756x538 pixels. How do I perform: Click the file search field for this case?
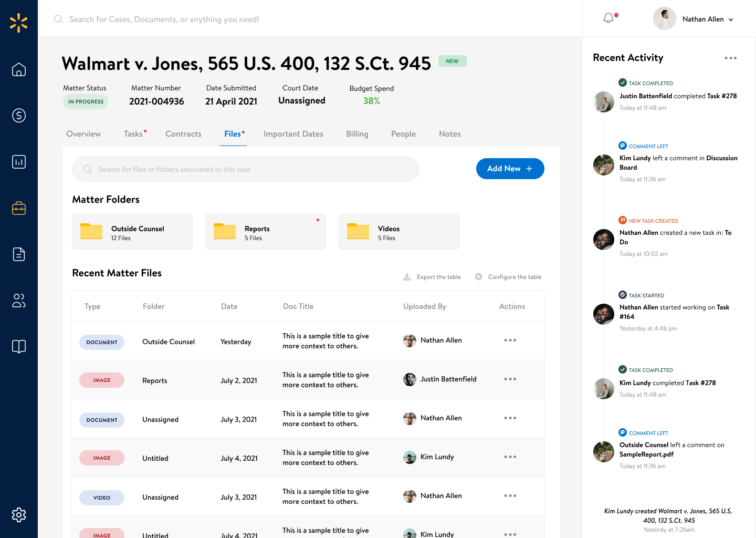pos(246,169)
